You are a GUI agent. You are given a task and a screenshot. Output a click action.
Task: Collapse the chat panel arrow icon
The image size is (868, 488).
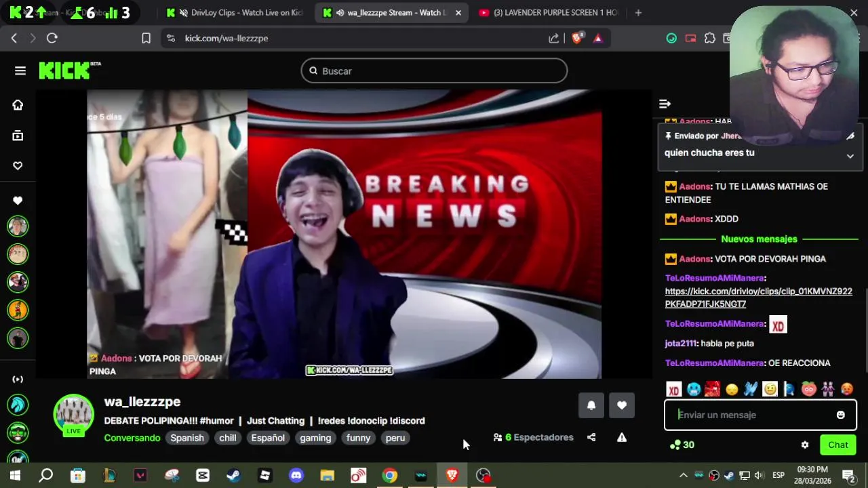point(665,104)
